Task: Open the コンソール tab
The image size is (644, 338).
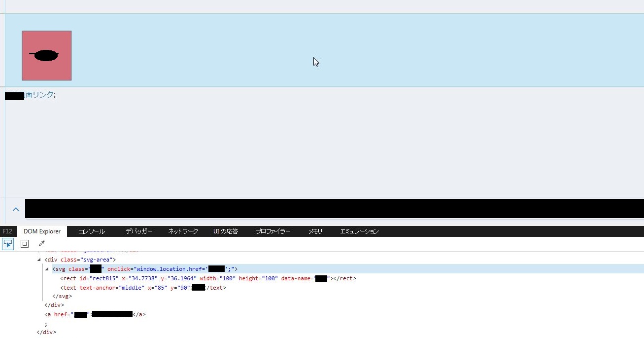Action: click(92, 231)
